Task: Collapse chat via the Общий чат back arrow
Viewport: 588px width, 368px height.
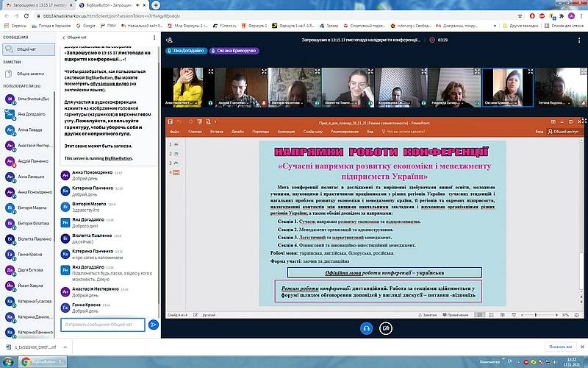Action: click(74, 38)
